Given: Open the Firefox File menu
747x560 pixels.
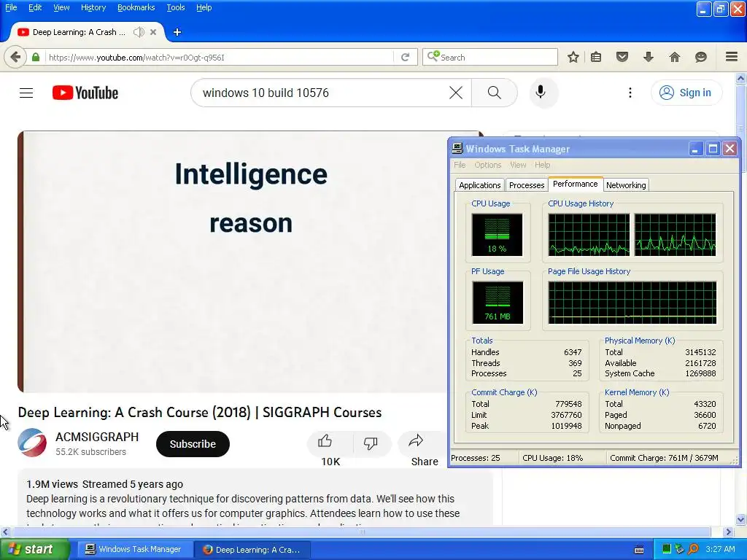Looking at the screenshot, I should pos(11,7).
